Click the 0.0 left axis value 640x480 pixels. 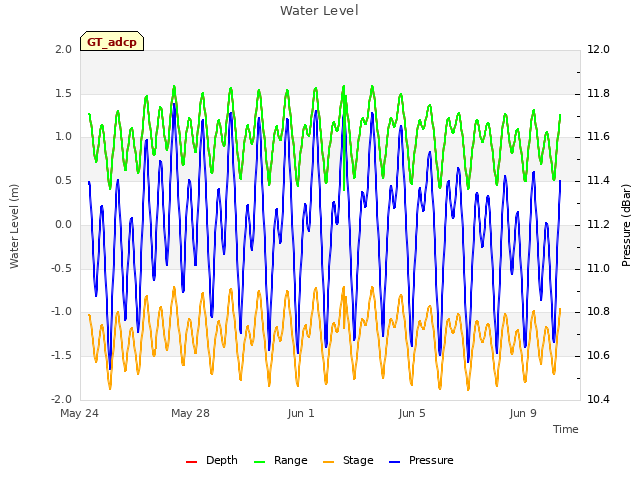(63, 224)
